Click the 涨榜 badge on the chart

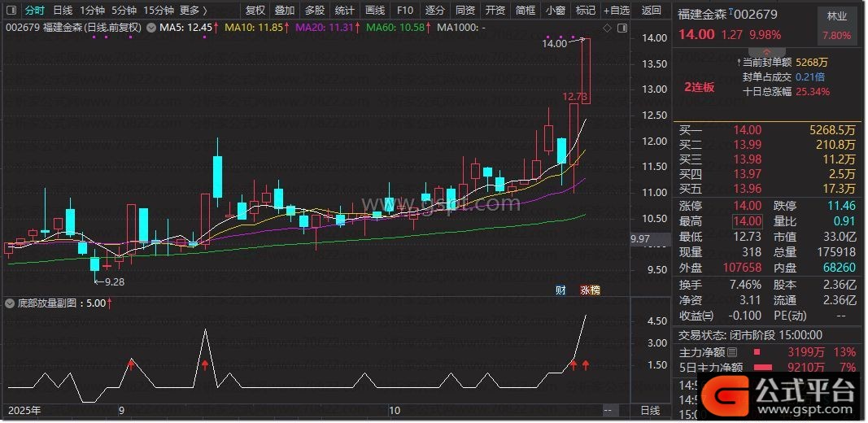(590, 290)
